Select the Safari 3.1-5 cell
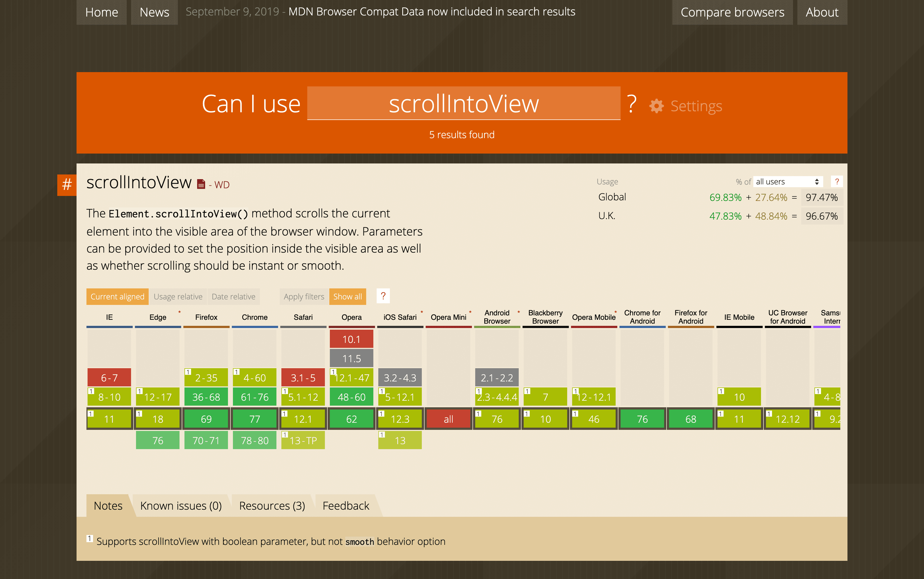Image resolution: width=924 pixels, height=579 pixels. (x=303, y=378)
